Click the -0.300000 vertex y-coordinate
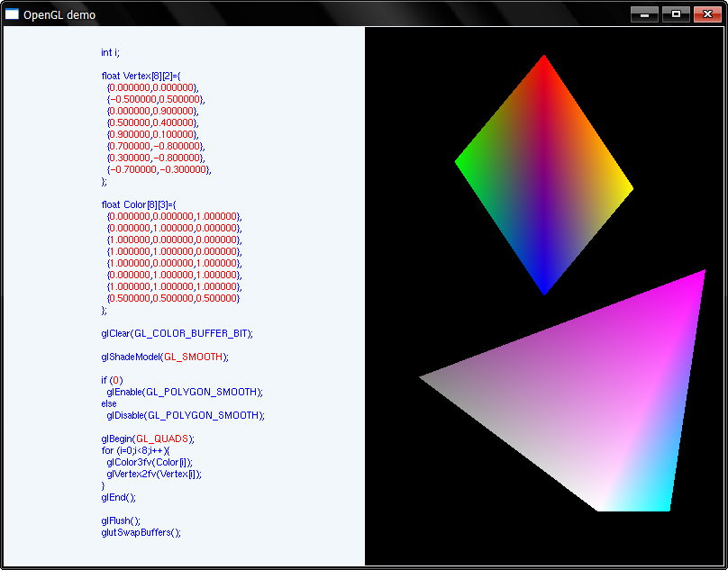The height and width of the screenshot is (570, 728). click(x=184, y=169)
